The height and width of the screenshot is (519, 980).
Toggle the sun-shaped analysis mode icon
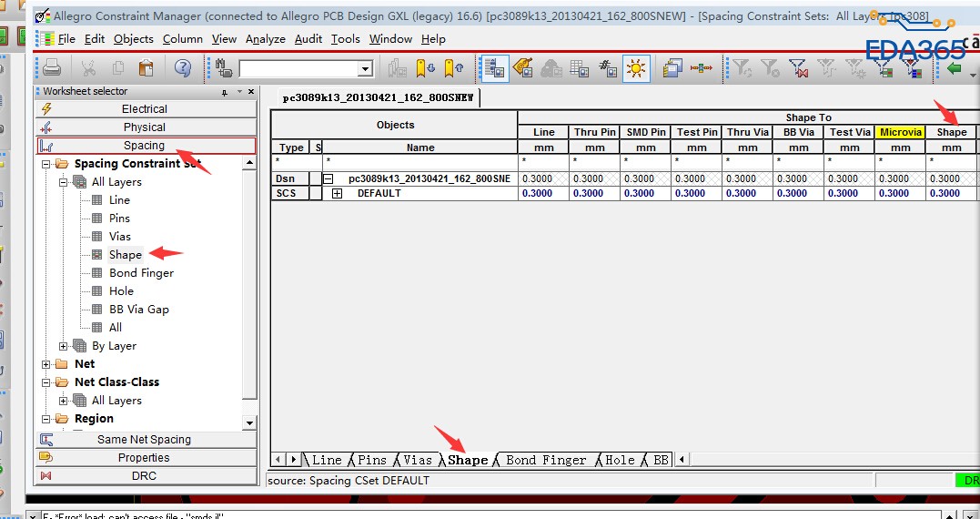coord(636,67)
